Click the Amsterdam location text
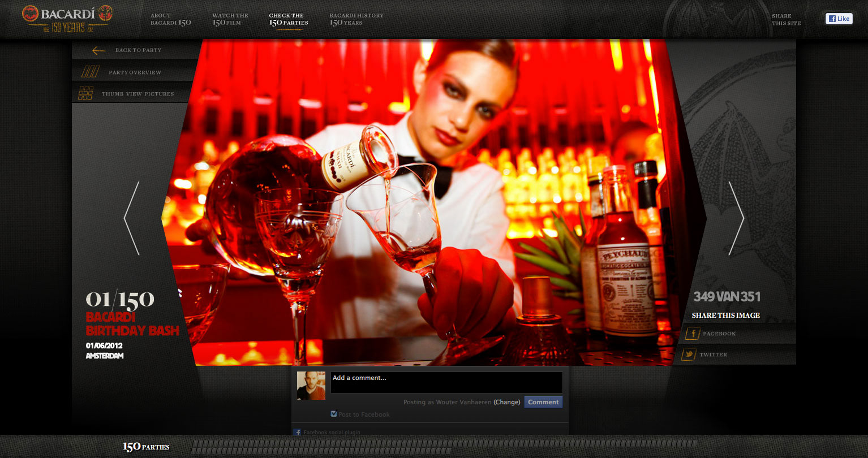The width and height of the screenshot is (868, 458). tap(105, 356)
